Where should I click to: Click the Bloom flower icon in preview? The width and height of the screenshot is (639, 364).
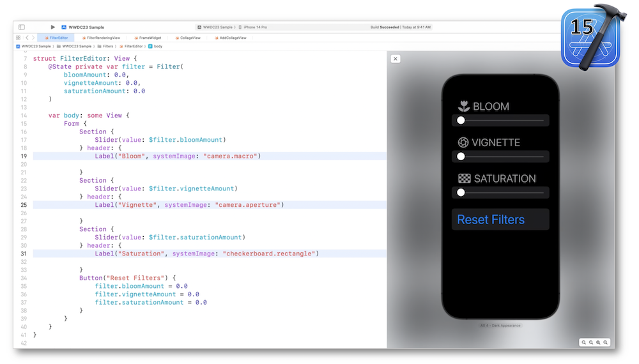464,106
